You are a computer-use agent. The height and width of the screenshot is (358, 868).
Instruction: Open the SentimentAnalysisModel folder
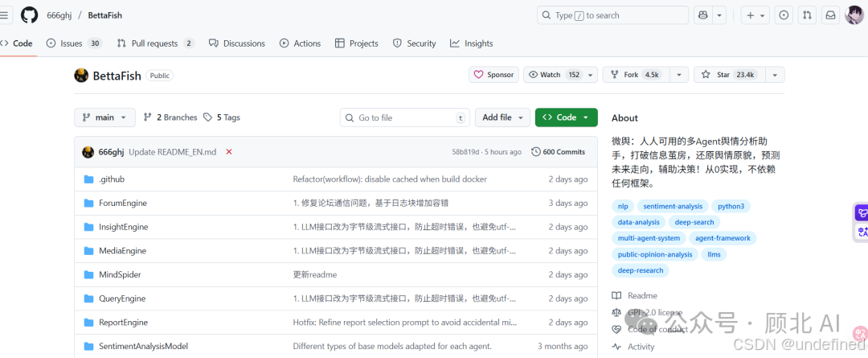[x=143, y=347]
